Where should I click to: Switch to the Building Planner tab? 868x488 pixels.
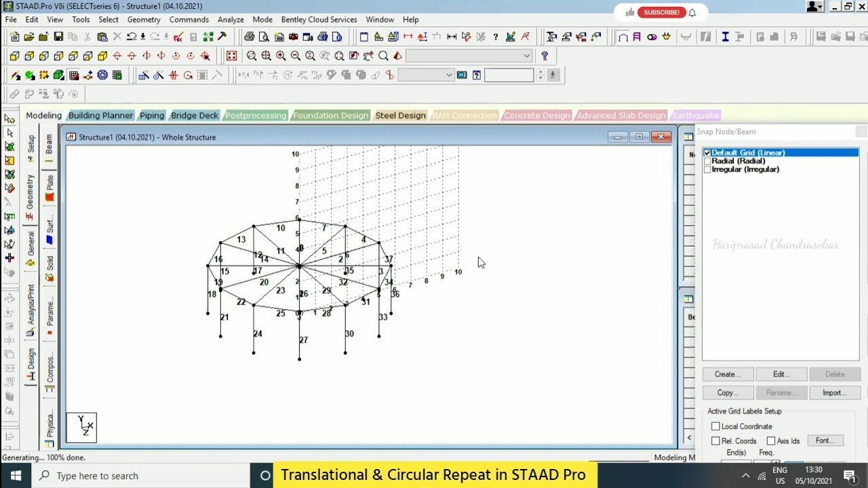[x=100, y=115]
